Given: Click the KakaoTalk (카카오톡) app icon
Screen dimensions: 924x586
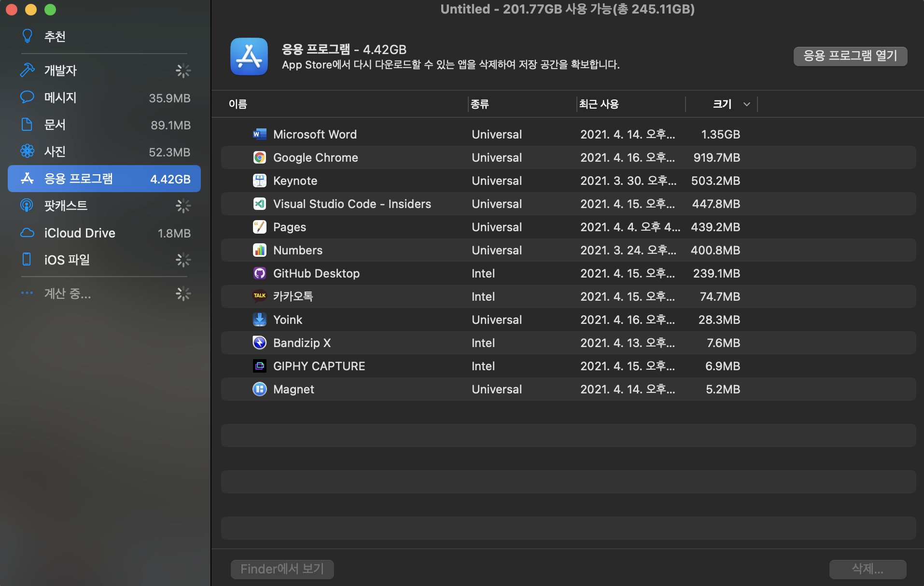Looking at the screenshot, I should [x=259, y=295].
